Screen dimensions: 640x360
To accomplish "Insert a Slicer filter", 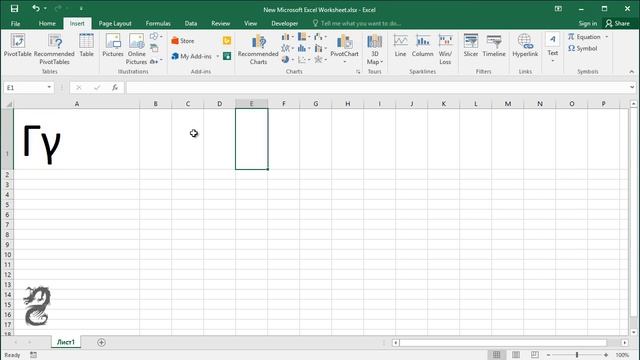I will 471,46.
